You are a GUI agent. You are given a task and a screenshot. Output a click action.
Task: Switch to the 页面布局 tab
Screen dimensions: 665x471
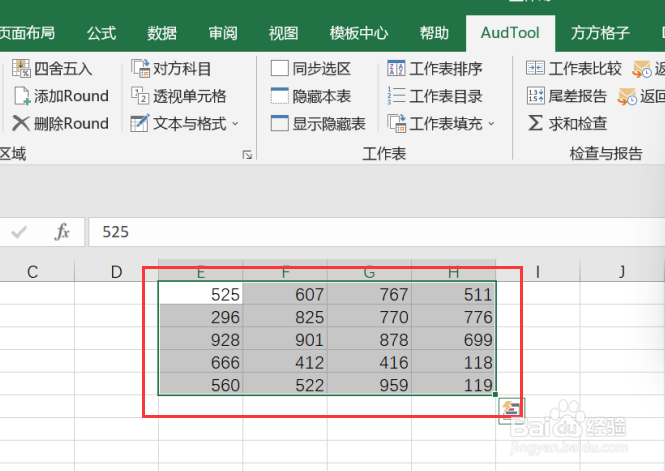pos(27,33)
